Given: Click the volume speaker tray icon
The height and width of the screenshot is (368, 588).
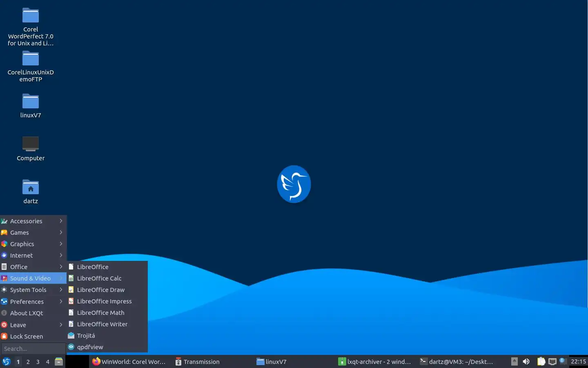Looking at the screenshot, I should click(526, 361).
